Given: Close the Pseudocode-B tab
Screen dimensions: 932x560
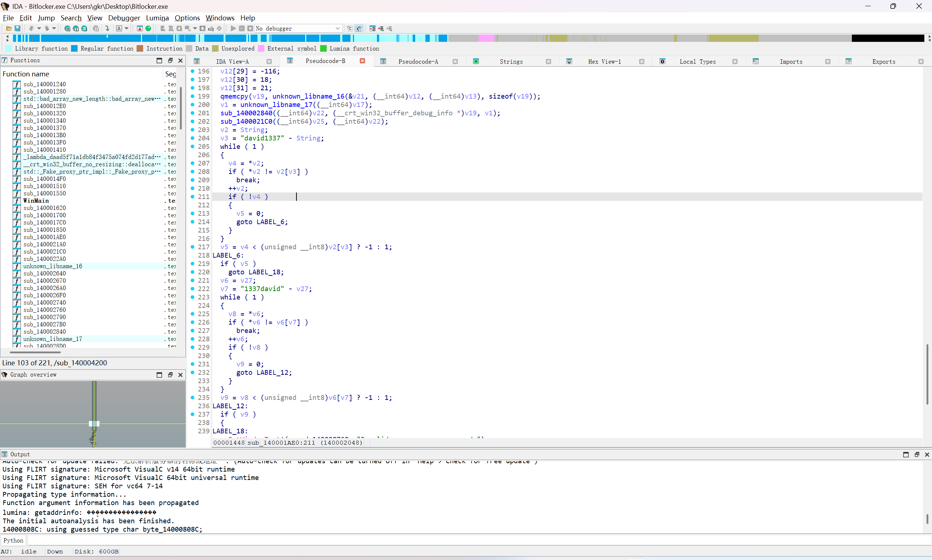Looking at the screenshot, I should [x=362, y=61].
